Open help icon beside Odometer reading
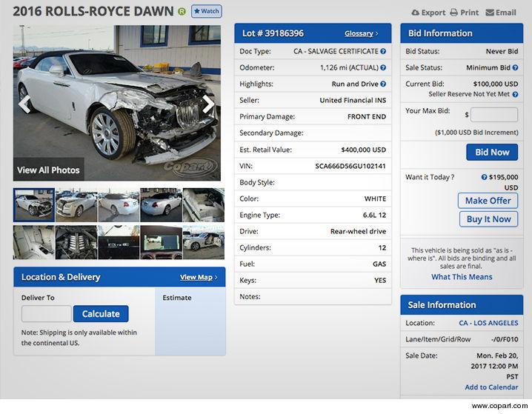This screenshot has height=414, width=532. [x=383, y=68]
